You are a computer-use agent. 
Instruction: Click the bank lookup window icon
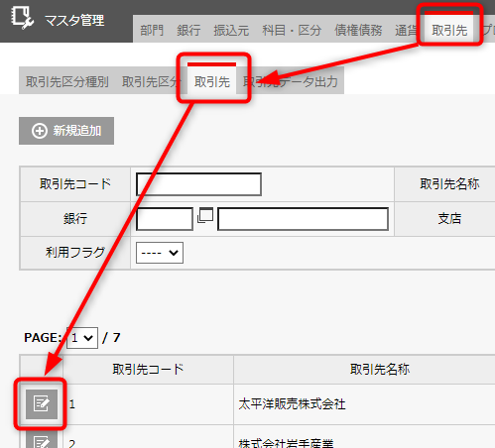tap(205, 215)
